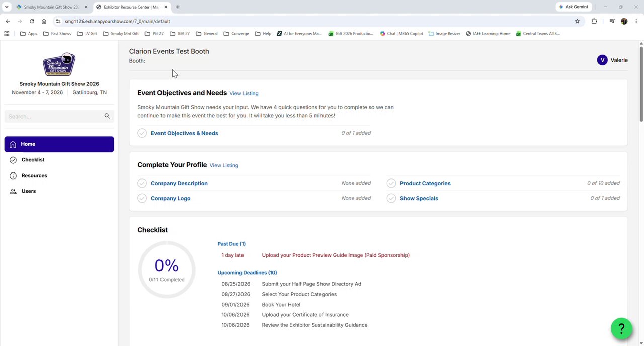Open the tab search dropdown arrow
Screen dimensions: 644x346
7,7
